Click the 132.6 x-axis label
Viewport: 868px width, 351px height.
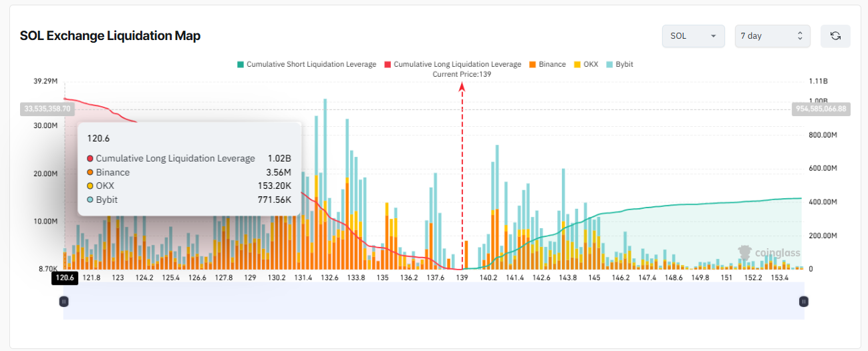[x=329, y=278]
